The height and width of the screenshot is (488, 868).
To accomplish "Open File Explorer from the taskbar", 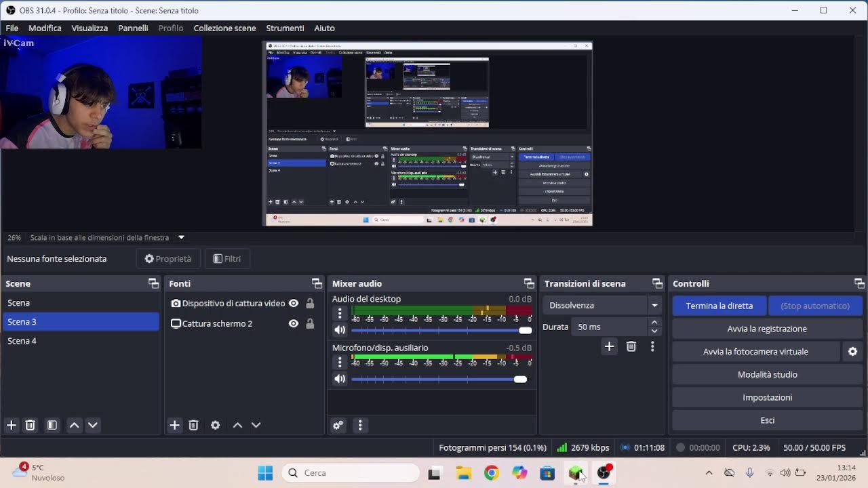I will 463,473.
